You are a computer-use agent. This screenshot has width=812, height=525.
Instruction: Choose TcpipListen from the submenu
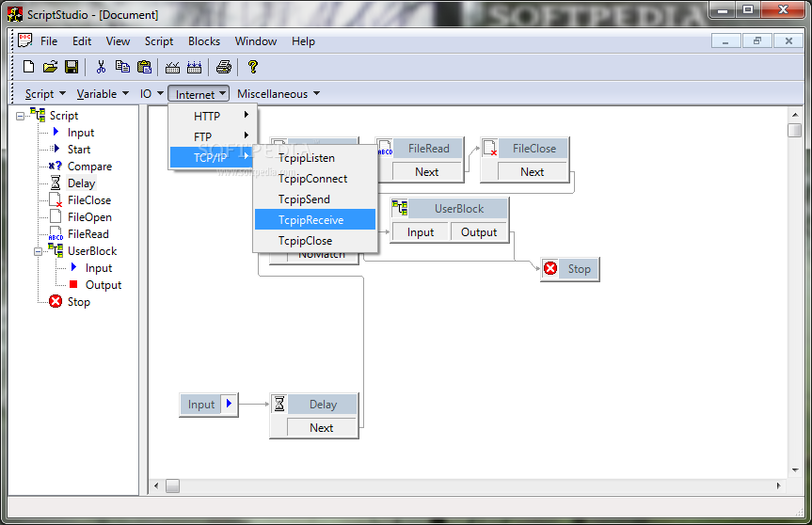coord(315,158)
